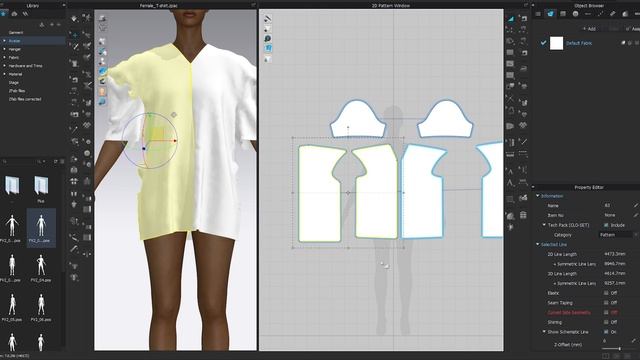Expand the Avatar tree node arrow
The image size is (640, 360).
tap(4, 41)
